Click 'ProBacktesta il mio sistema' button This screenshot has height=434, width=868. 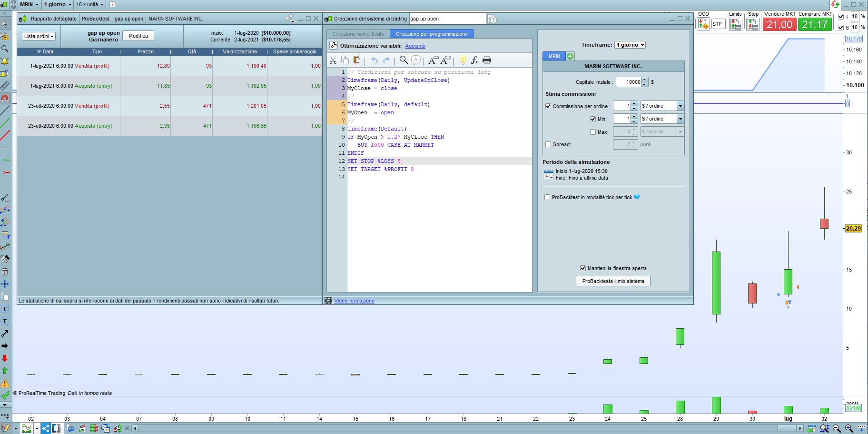click(613, 281)
